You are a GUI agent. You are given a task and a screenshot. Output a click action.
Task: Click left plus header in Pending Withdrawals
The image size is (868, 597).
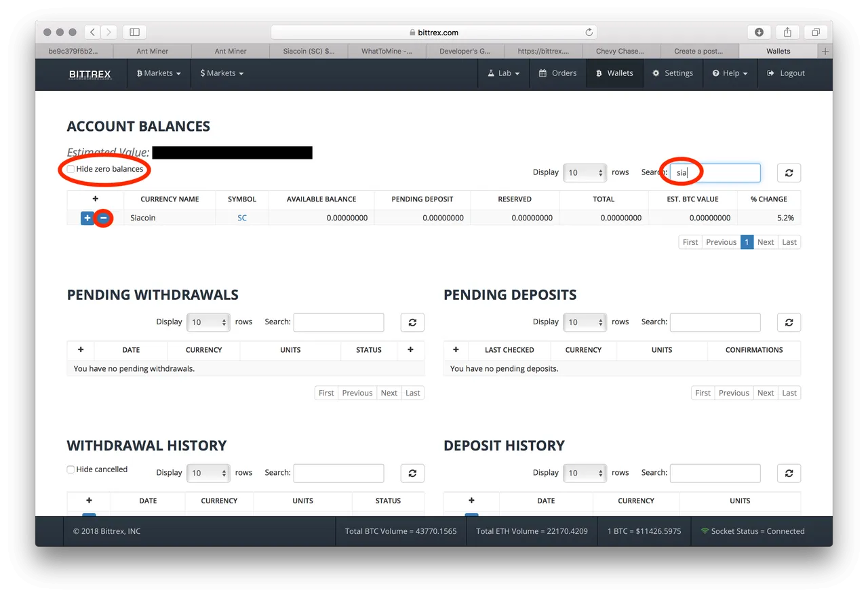point(81,350)
